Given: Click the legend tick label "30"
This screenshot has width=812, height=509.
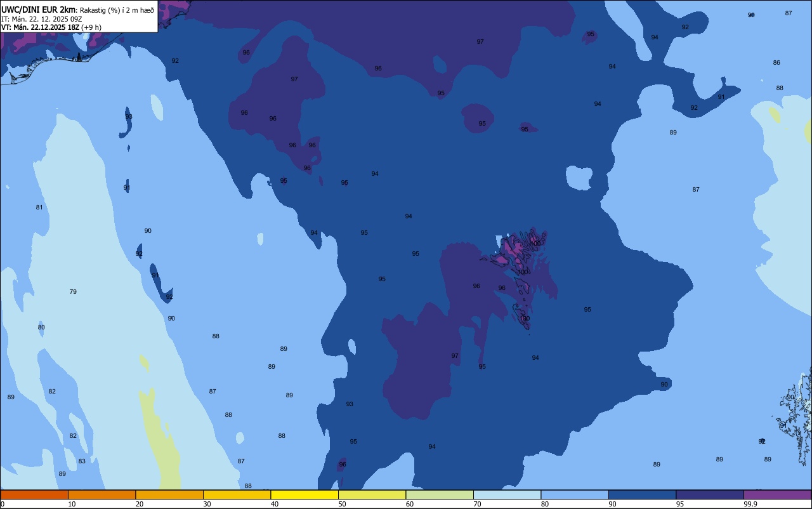Looking at the screenshot, I should (207, 504).
